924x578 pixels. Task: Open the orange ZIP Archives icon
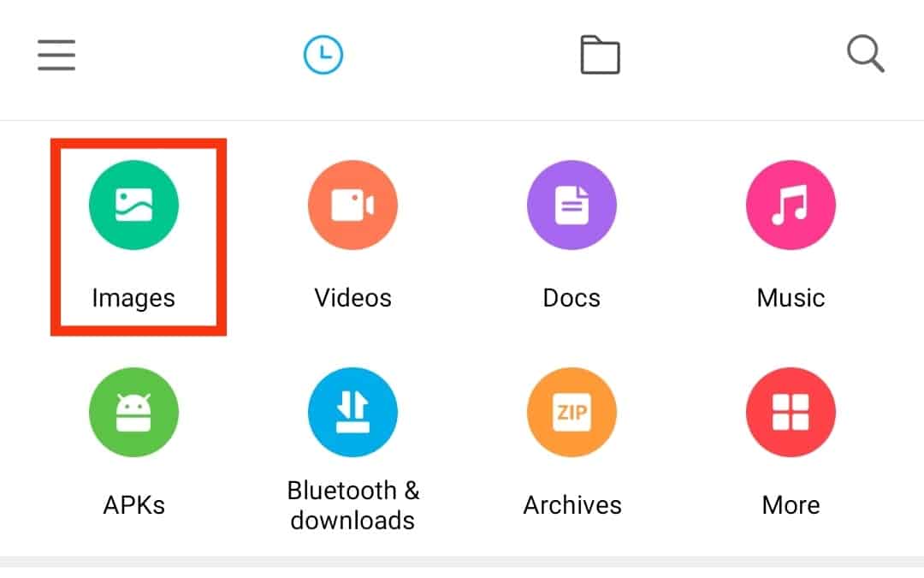(x=572, y=412)
